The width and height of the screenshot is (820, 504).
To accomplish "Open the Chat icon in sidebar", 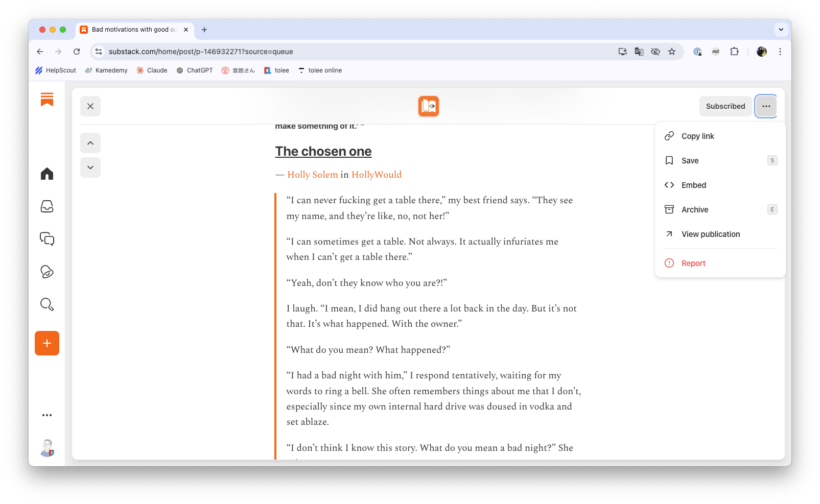I will [x=47, y=239].
